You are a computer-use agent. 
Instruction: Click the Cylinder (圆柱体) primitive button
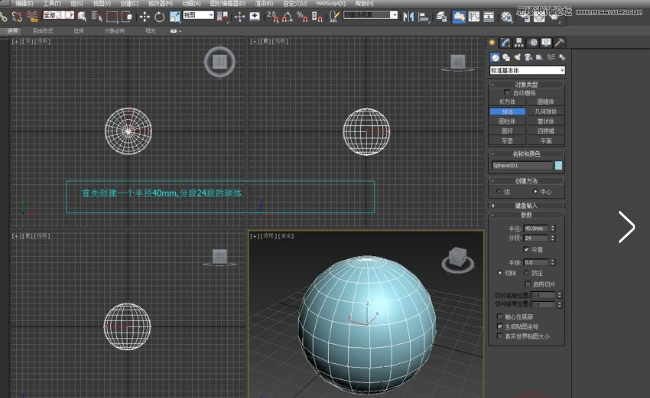point(507,121)
